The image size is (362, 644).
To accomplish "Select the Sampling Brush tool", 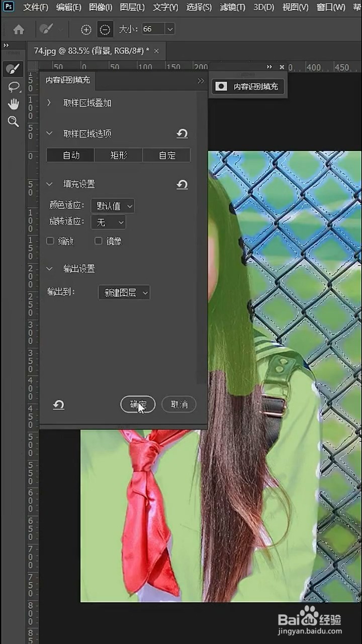I will pos(14,69).
